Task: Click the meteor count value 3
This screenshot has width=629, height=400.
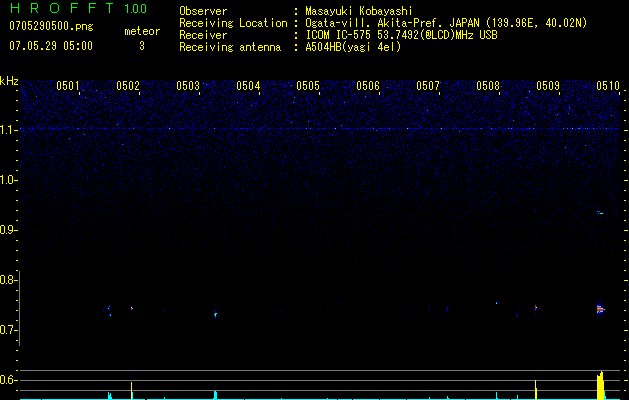Action: coord(142,46)
